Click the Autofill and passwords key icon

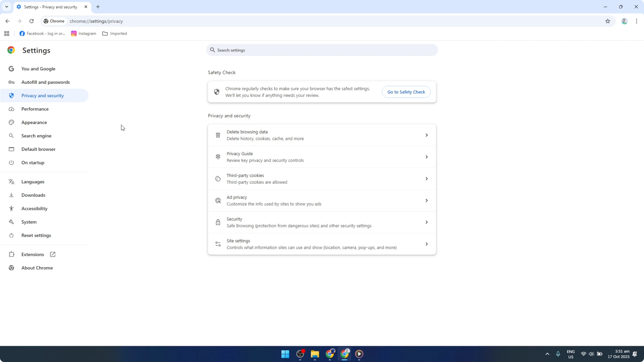(11, 82)
